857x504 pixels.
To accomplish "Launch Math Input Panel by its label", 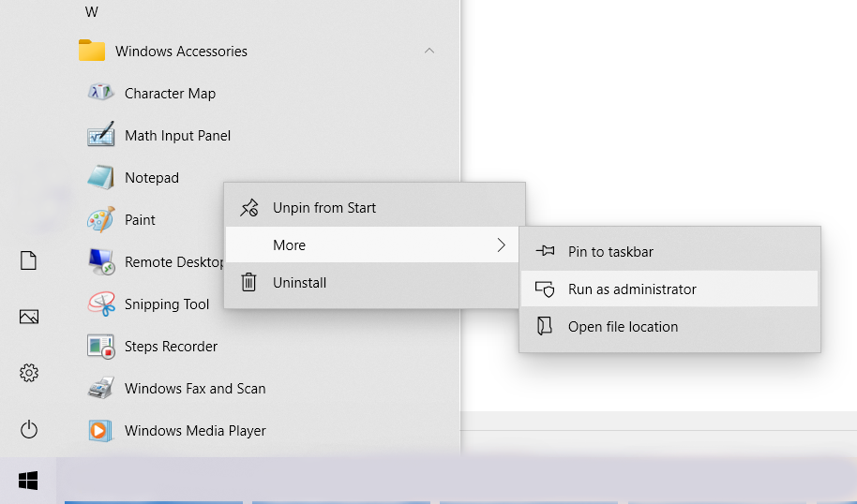I will (177, 136).
